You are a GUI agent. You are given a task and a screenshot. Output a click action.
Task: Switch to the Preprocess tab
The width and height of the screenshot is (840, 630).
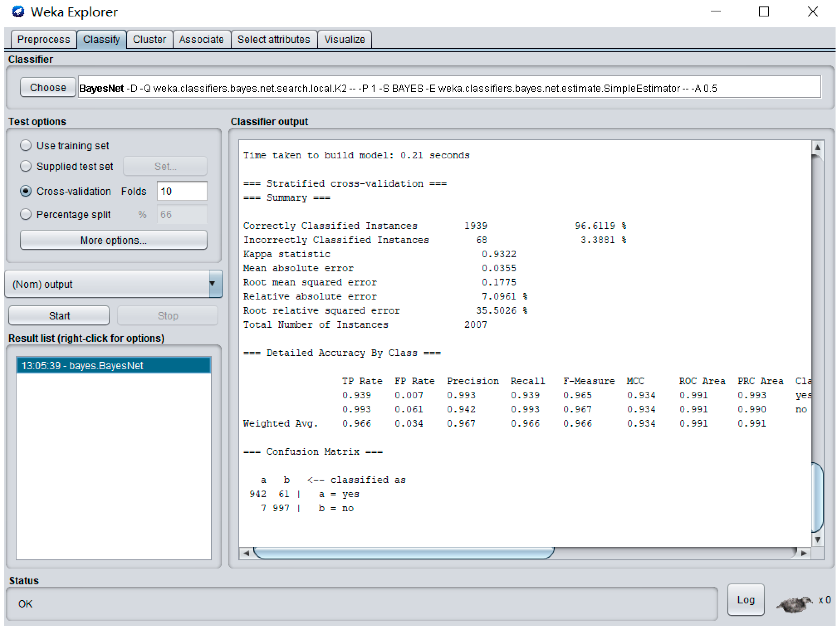(43, 39)
